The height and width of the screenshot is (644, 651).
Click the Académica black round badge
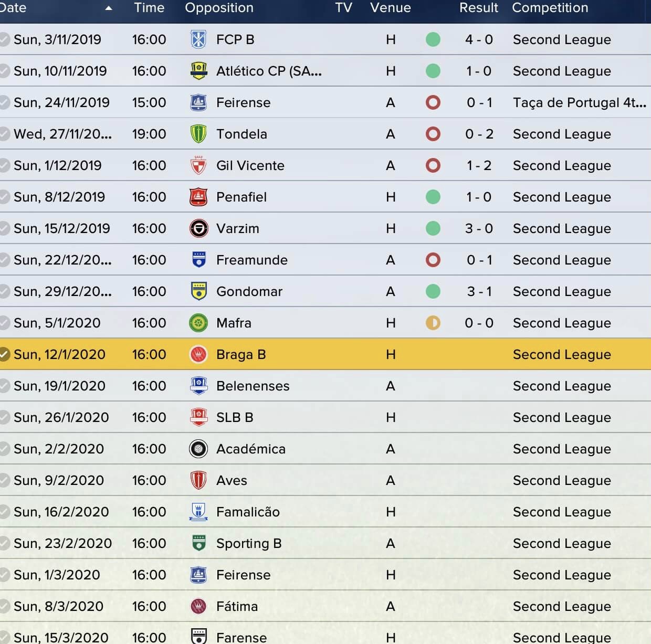[x=198, y=449]
